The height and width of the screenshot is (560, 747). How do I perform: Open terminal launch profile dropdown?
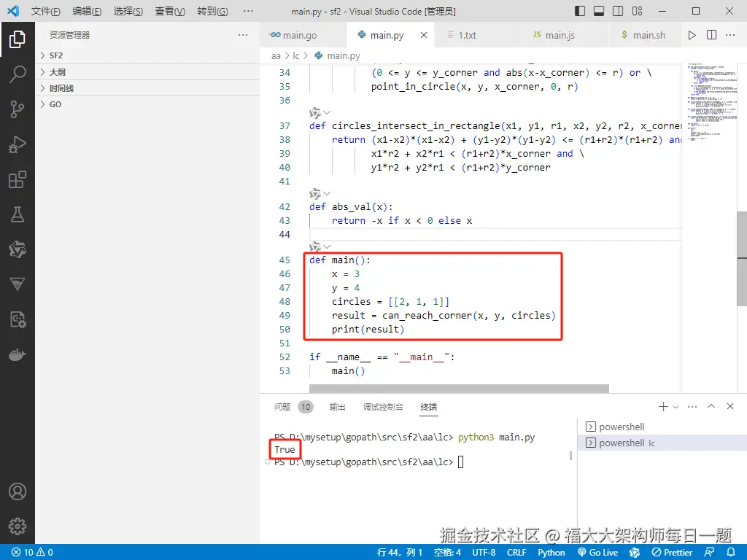(675, 407)
